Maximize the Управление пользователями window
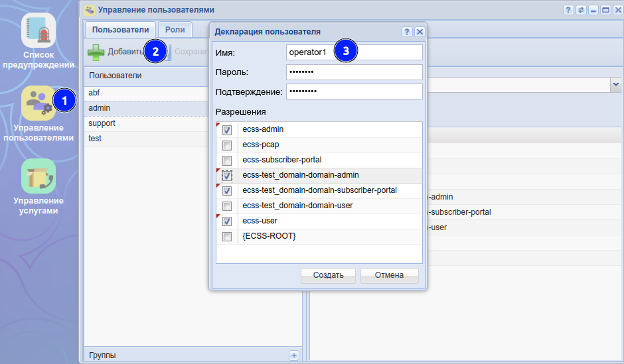The height and width of the screenshot is (364, 624). (x=605, y=10)
